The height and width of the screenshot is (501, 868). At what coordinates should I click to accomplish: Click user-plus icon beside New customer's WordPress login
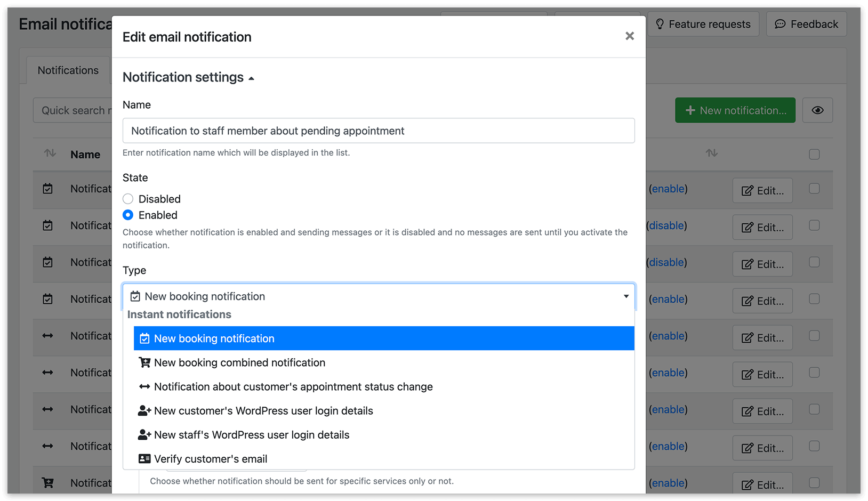[144, 411]
